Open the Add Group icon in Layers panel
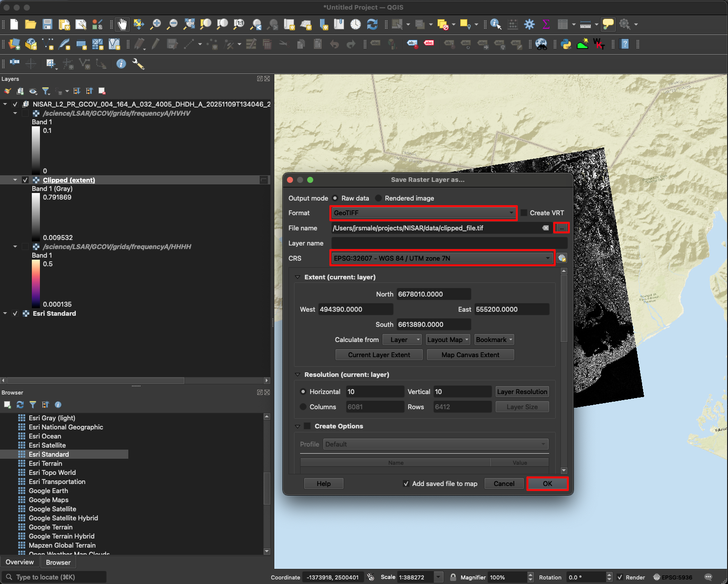The image size is (728, 584). [20, 91]
